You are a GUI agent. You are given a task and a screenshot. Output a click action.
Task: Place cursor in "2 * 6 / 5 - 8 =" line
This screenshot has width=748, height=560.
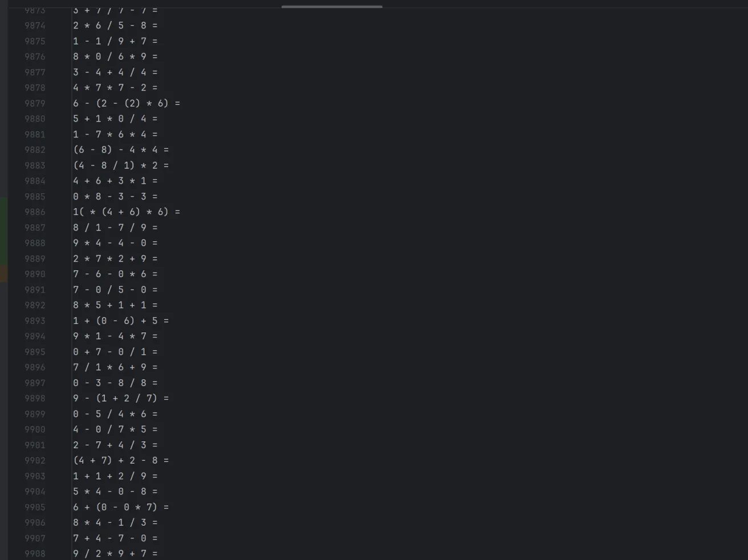115,26
